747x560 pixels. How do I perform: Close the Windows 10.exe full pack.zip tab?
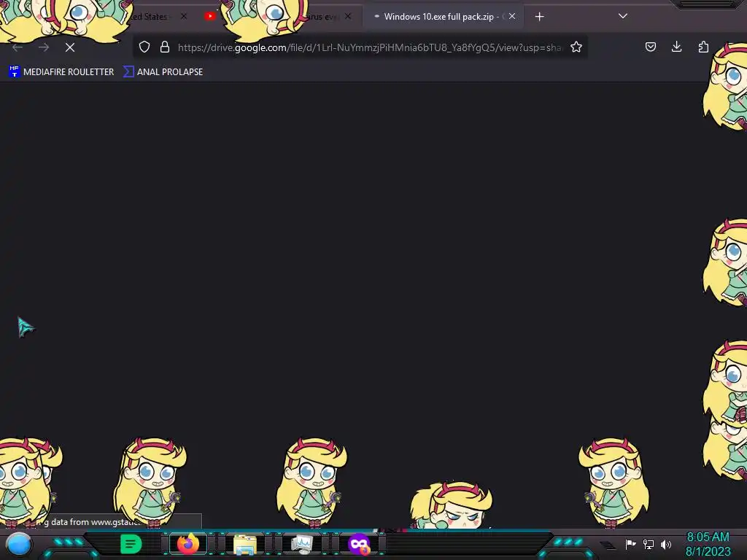click(512, 16)
